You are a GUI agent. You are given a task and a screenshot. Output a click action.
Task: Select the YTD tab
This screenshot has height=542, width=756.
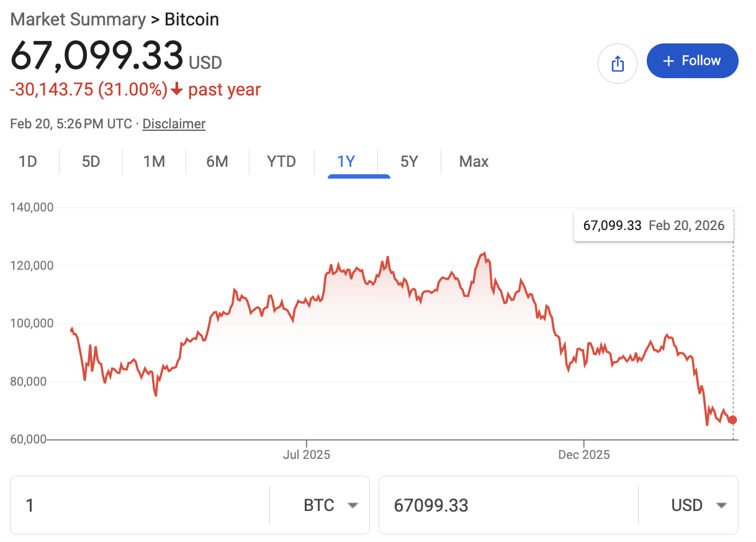(281, 162)
